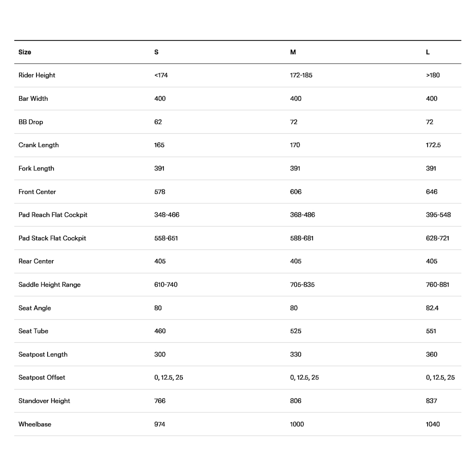The image size is (476, 476).
Task: Select the BB Drop row label
Action: [31, 122]
